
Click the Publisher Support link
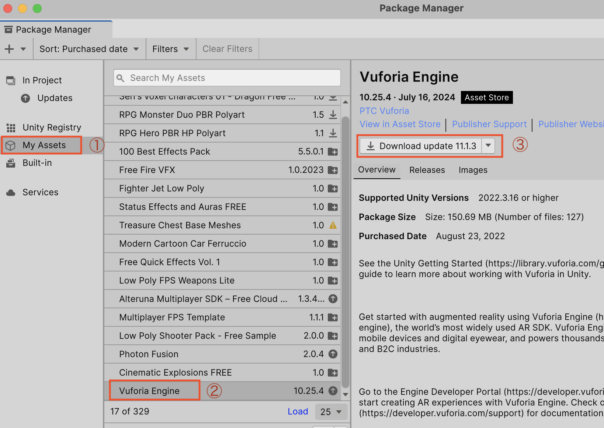coord(489,124)
